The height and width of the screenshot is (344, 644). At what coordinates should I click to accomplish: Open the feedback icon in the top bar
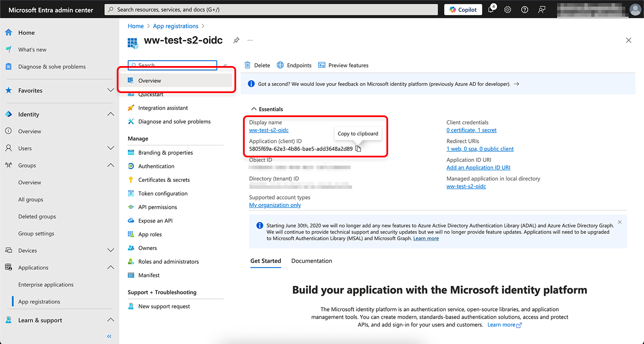click(x=541, y=9)
